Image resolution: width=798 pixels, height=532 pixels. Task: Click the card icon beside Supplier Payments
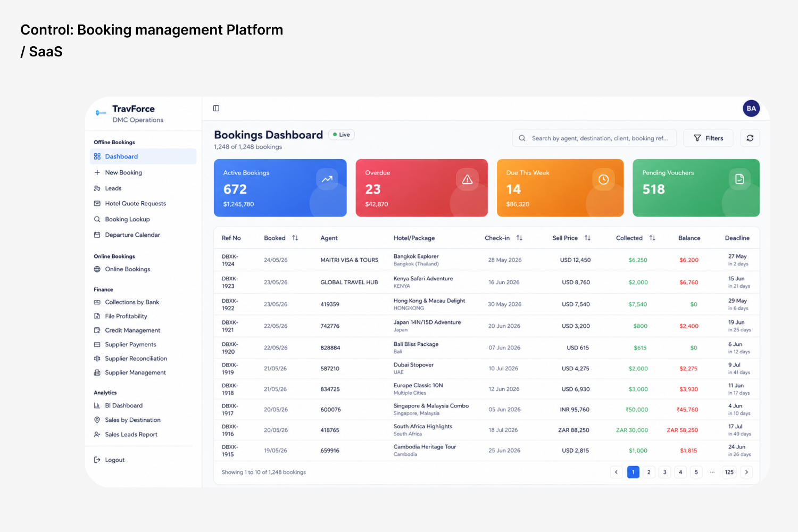pyautogui.click(x=97, y=345)
